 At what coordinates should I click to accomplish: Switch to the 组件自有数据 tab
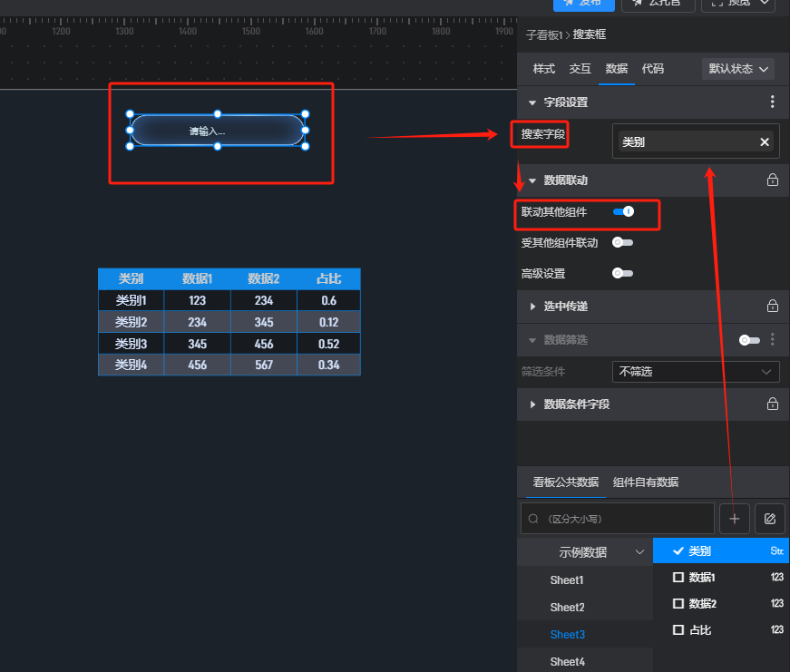click(x=646, y=482)
